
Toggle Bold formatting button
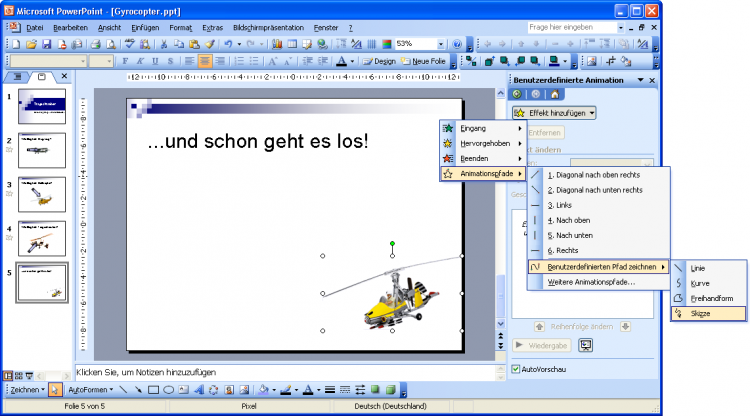click(x=126, y=61)
